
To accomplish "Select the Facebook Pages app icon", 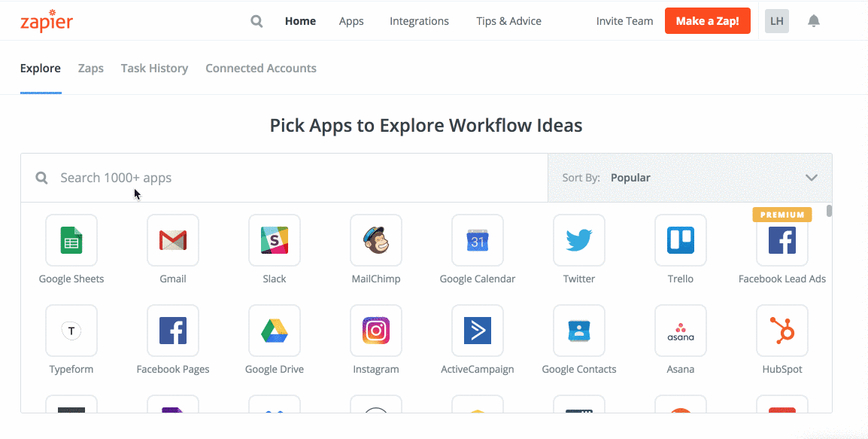I will 173,331.
